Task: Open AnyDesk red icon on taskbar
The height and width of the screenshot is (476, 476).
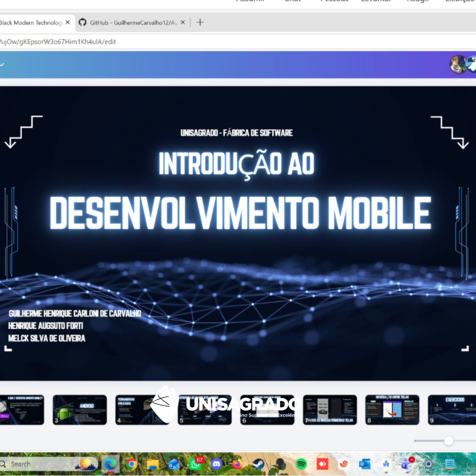Action: click(x=322, y=464)
